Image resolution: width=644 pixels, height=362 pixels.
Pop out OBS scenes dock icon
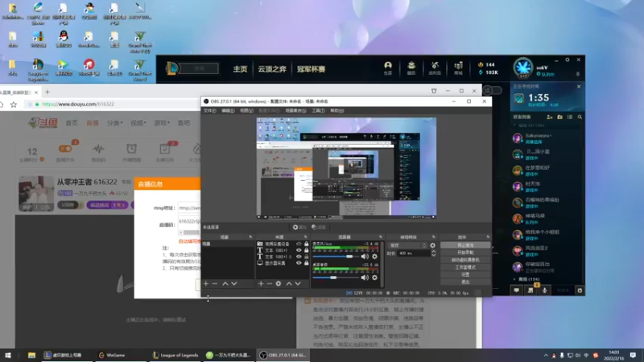(x=250, y=237)
